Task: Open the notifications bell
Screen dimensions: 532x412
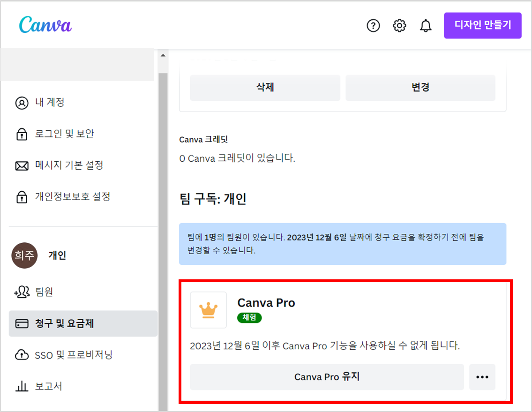Action: (x=426, y=25)
